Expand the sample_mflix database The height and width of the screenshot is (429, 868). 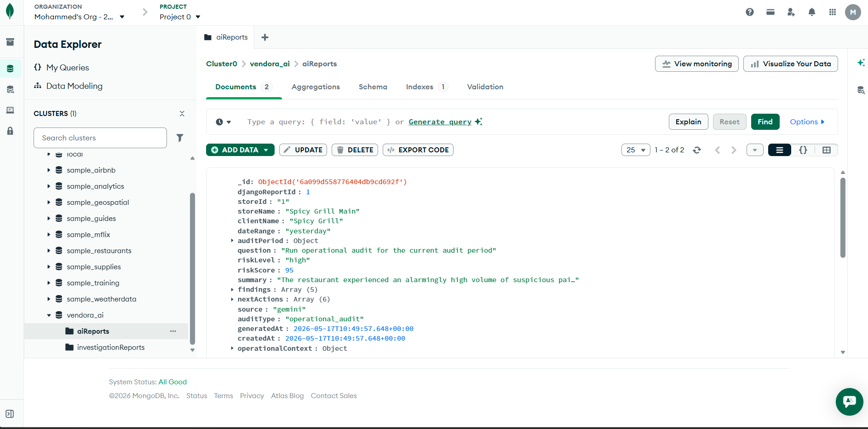[x=49, y=235]
